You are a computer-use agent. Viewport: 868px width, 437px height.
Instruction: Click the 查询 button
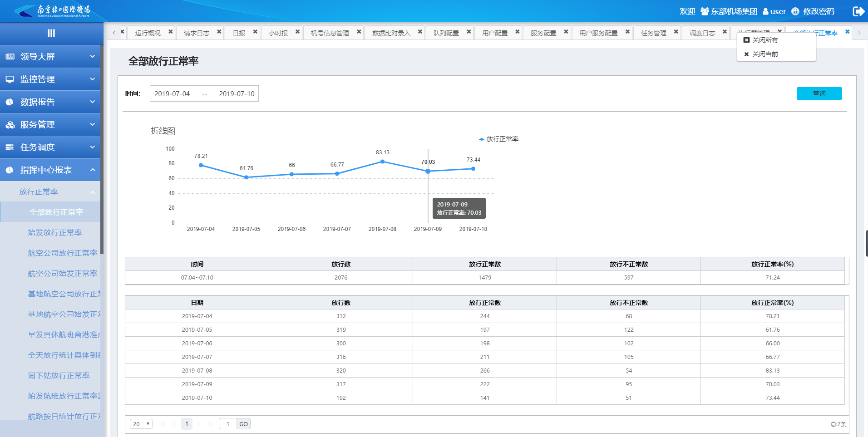pos(819,93)
